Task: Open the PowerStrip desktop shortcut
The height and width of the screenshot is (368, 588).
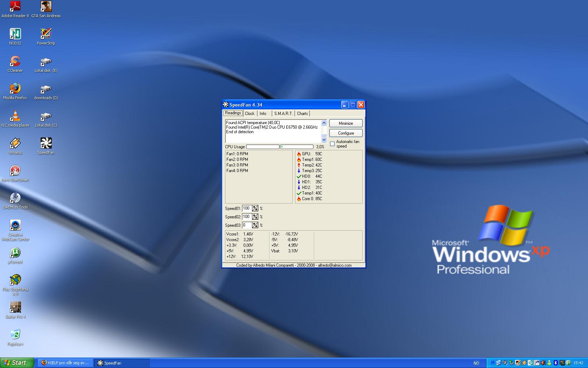Action: 46,34
